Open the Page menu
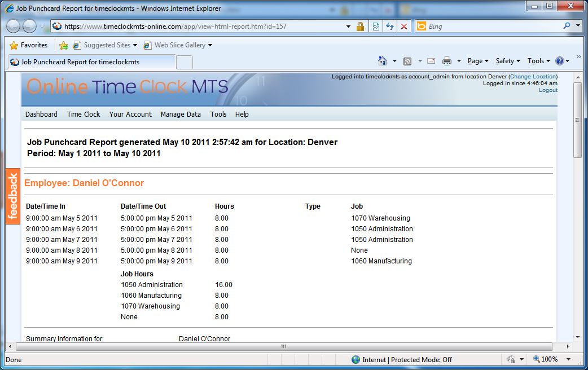588x370 pixels. point(478,61)
